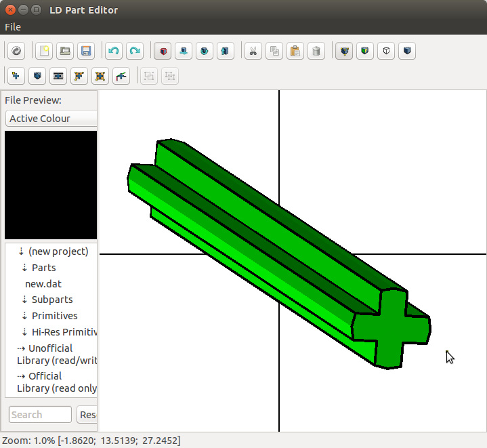Viewport: 487px width, 448px height.
Task: Switch to scale mode with the blue door-like icon
Action: (x=226, y=51)
